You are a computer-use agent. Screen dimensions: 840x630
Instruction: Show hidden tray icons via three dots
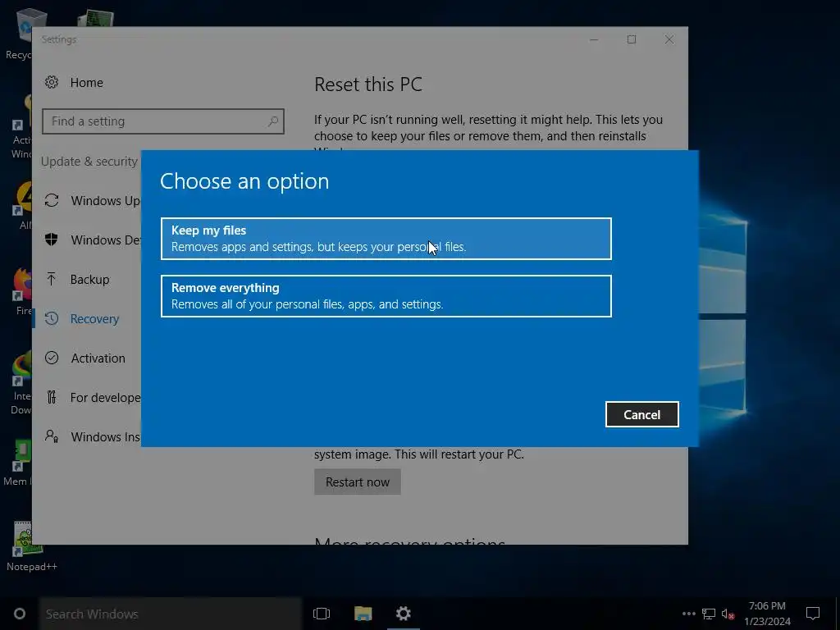(x=689, y=614)
